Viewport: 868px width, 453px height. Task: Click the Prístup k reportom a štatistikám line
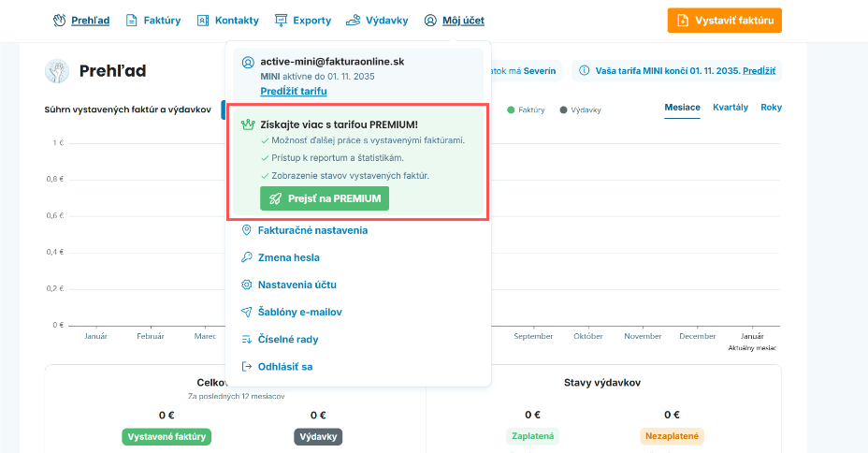click(338, 158)
